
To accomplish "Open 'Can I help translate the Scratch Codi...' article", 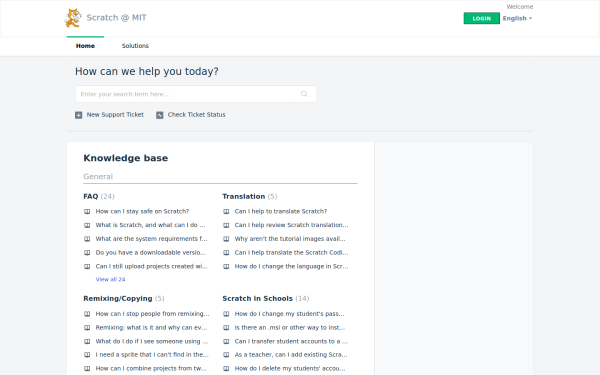I will click(x=292, y=253).
